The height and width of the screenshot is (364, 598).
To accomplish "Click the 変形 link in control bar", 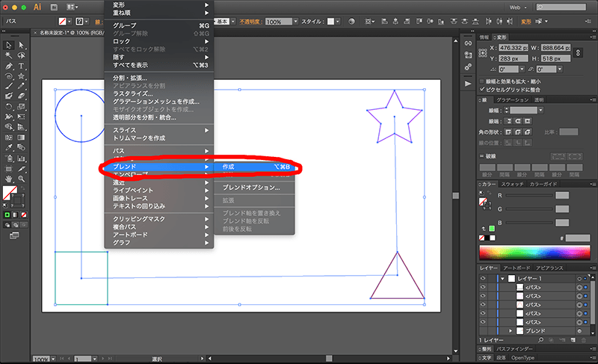I will (x=526, y=22).
